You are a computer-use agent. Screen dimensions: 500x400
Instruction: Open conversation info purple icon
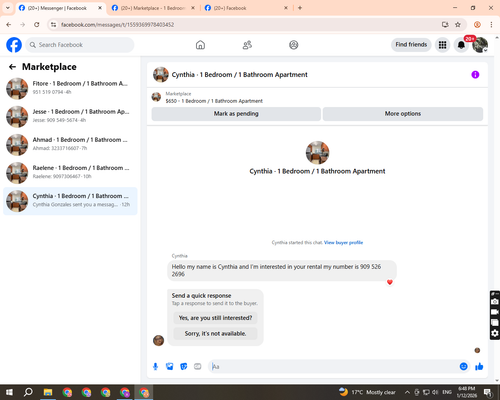tap(475, 75)
